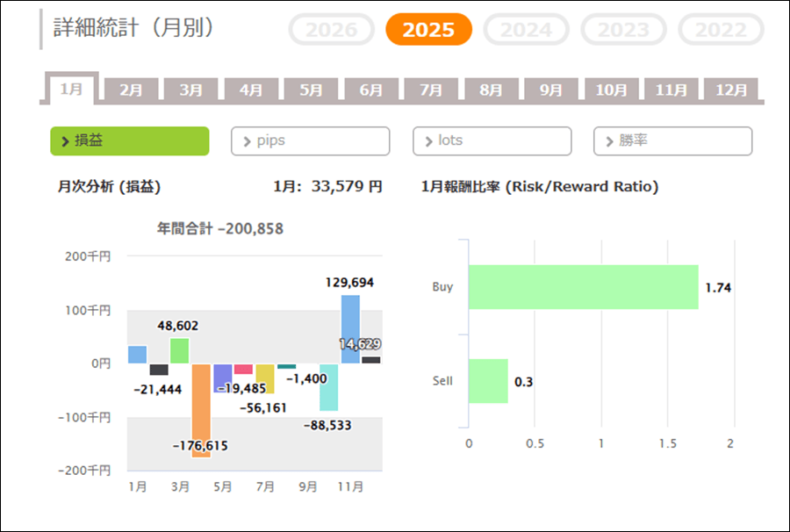
Task: Switch to the 7月 tab
Action: click(x=431, y=90)
